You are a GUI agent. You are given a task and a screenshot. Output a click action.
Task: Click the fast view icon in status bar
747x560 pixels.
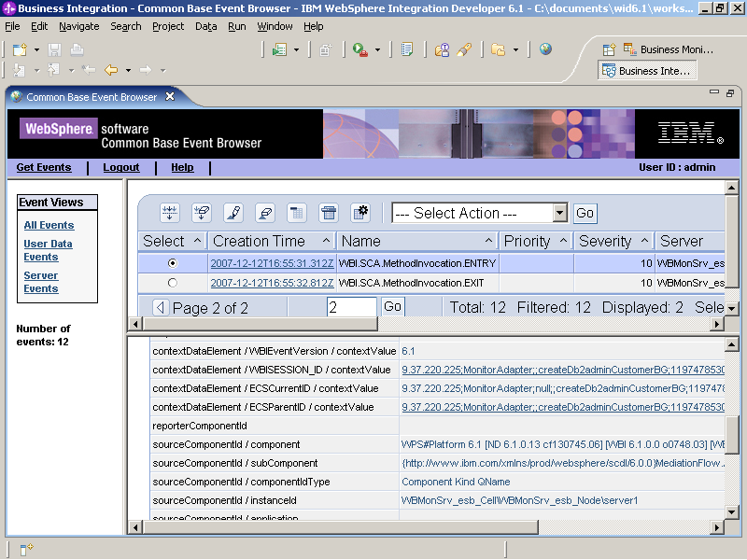point(26,549)
